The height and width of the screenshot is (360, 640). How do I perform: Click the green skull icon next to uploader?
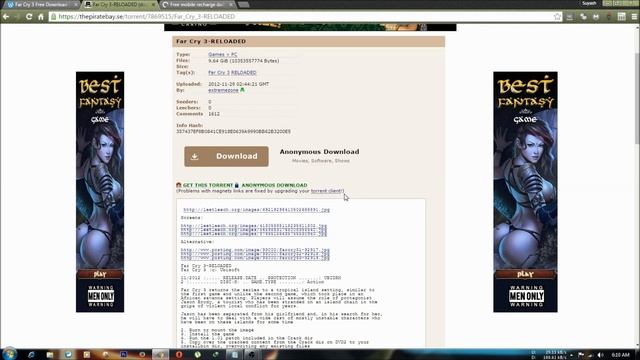(242, 90)
